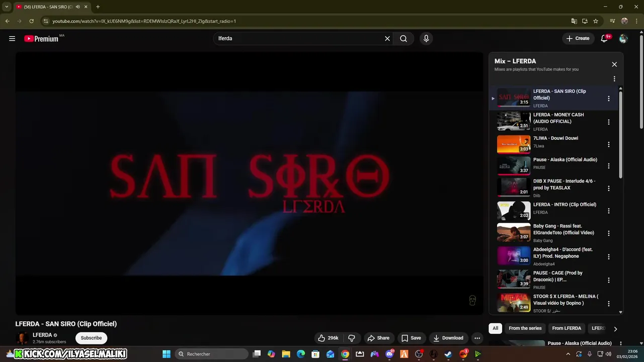Mute the tab via speaker icon

click(77, 7)
